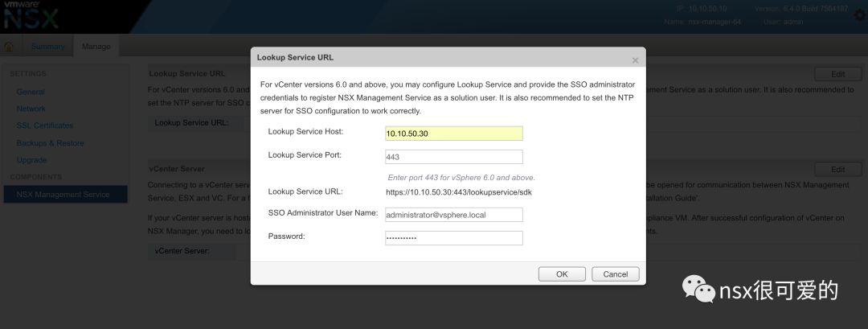Click Edit for Lookup Service URL section
This screenshot has height=329, width=868.
coord(838,74)
